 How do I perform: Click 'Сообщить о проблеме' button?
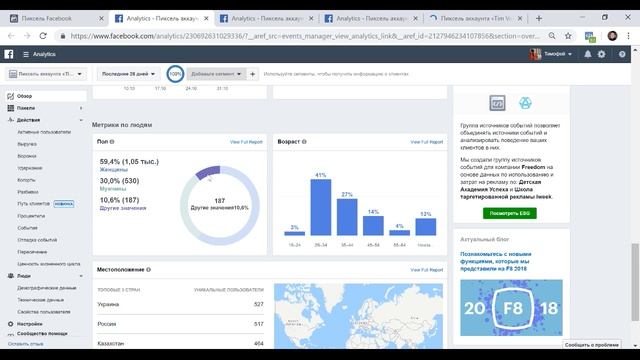pos(591,345)
